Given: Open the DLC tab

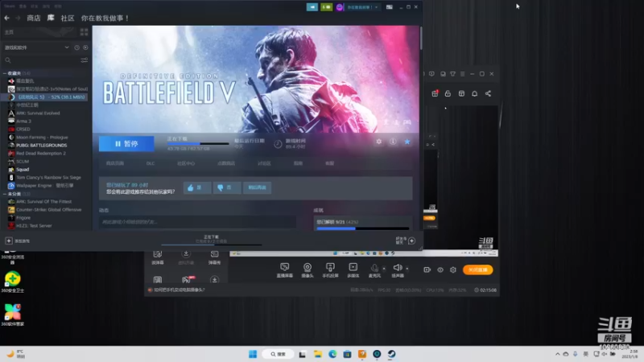Looking at the screenshot, I should [x=151, y=163].
